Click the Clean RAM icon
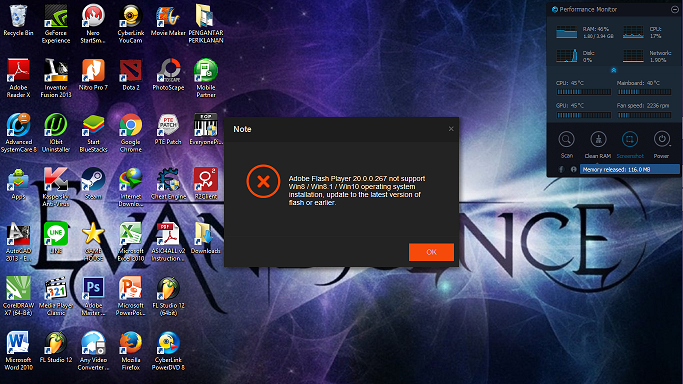 [598, 140]
